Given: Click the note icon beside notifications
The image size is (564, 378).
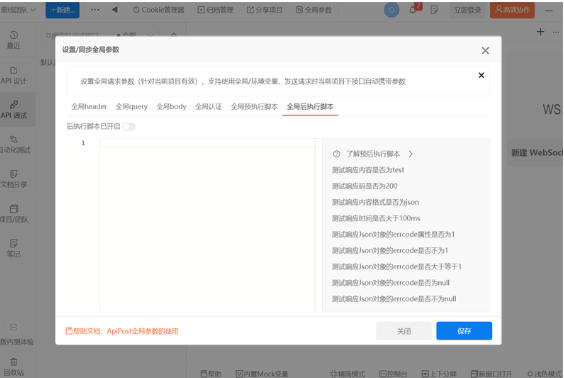Looking at the screenshot, I should [435, 10].
